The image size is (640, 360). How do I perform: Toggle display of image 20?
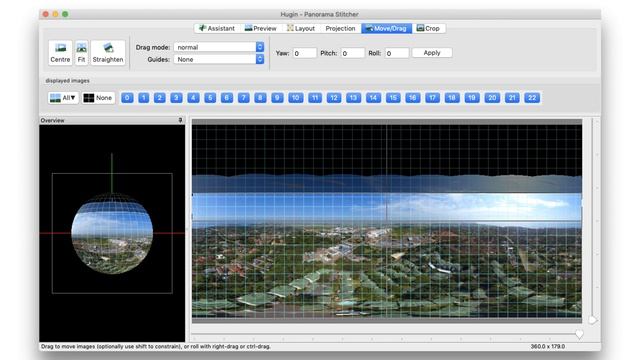click(492, 98)
